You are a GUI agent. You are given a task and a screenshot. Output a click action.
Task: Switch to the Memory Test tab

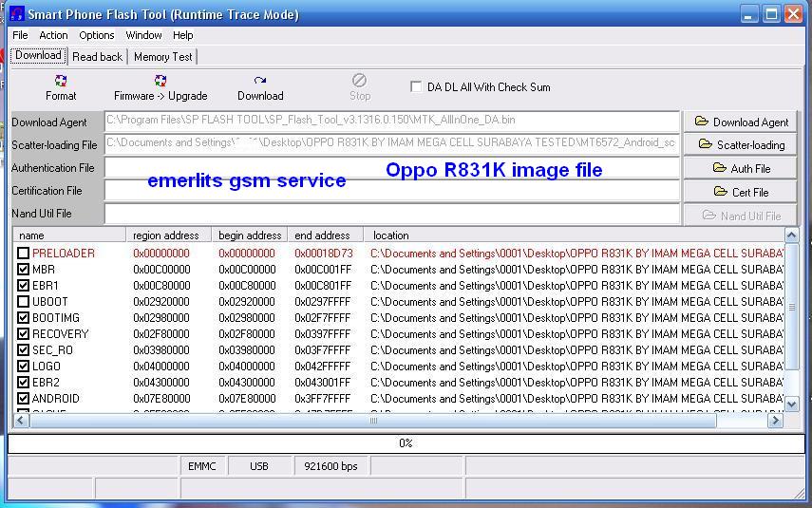click(x=163, y=57)
